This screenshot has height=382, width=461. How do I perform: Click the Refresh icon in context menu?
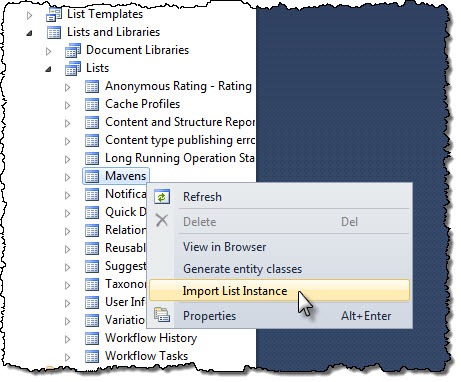(162, 197)
